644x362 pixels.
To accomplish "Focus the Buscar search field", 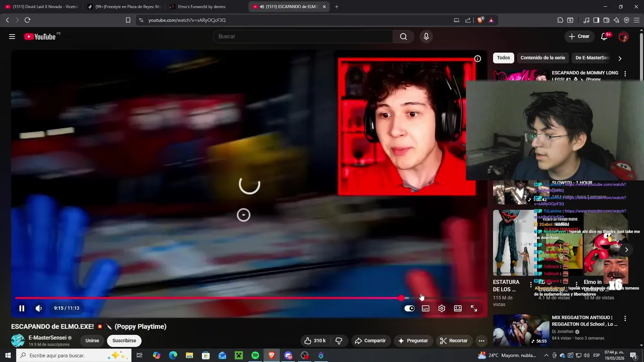I will pyautogui.click(x=303, y=36).
